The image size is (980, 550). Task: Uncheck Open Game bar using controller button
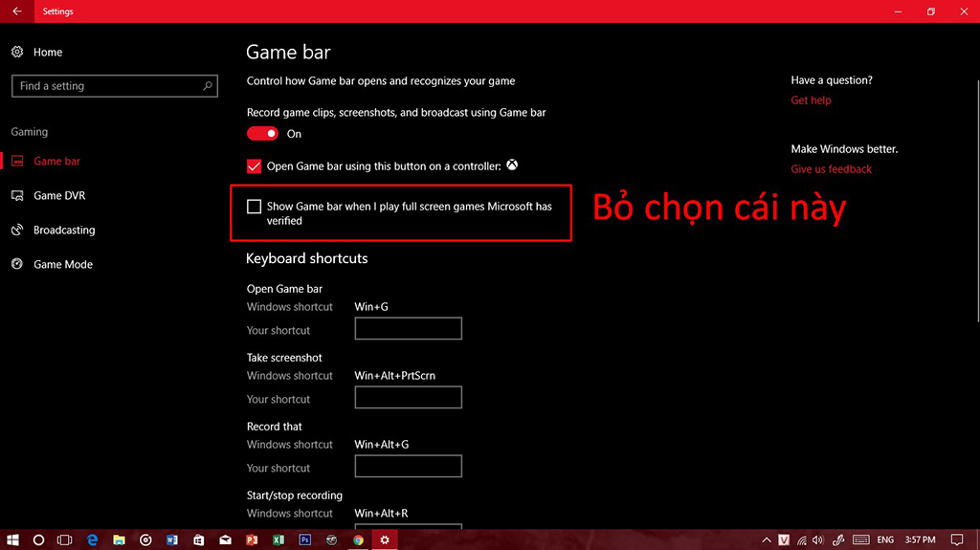click(254, 166)
